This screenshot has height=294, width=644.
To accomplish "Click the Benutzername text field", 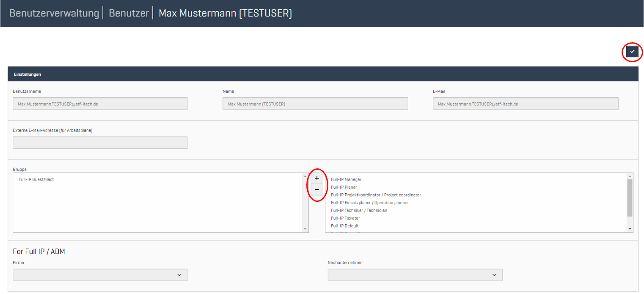I will tap(100, 104).
